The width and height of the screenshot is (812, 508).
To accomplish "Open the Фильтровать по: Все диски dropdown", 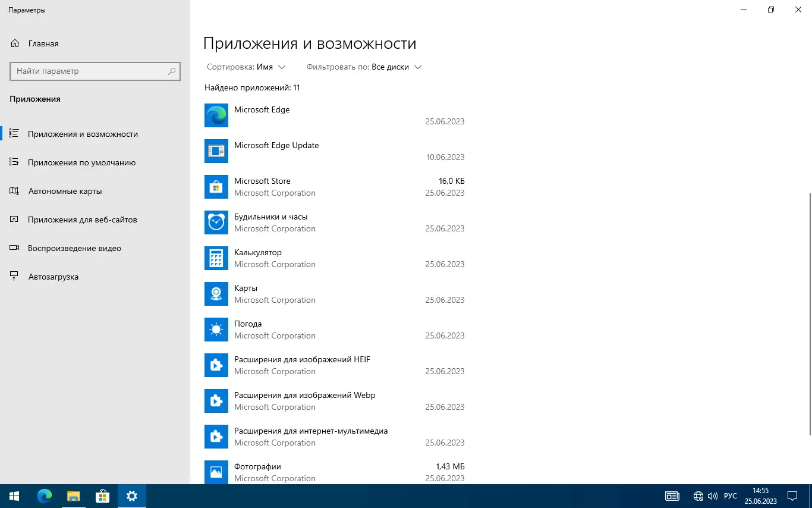I will [x=364, y=67].
